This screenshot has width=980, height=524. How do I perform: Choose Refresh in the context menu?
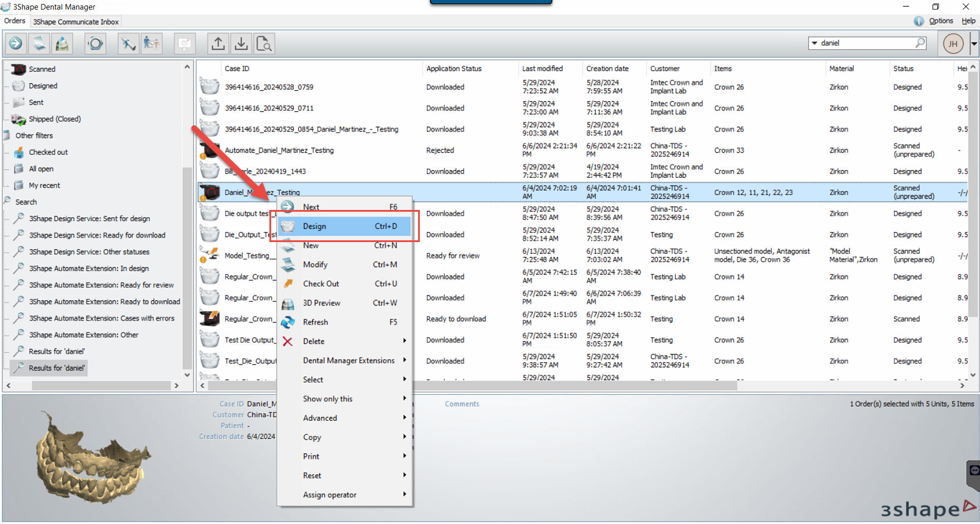(x=345, y=322)
